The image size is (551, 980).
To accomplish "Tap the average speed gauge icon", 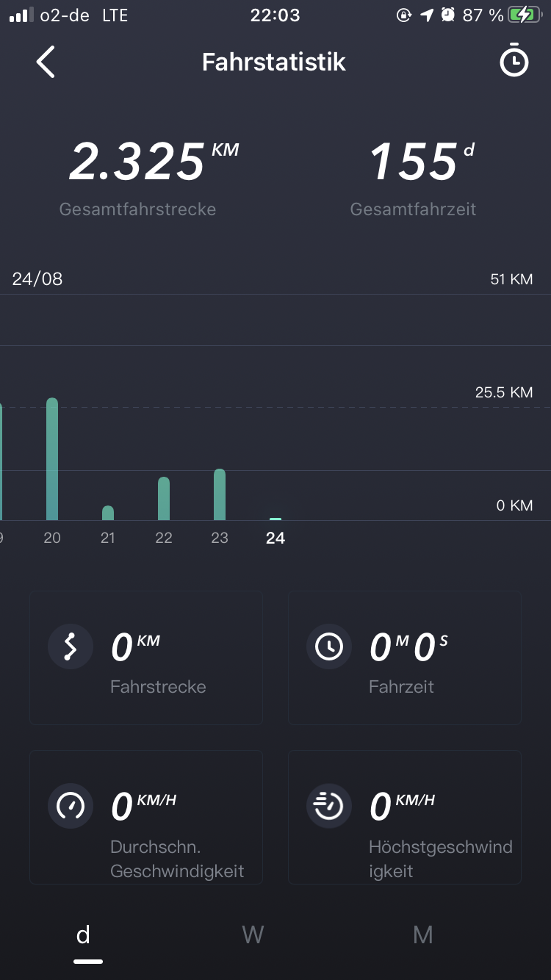I will point(71,806).
